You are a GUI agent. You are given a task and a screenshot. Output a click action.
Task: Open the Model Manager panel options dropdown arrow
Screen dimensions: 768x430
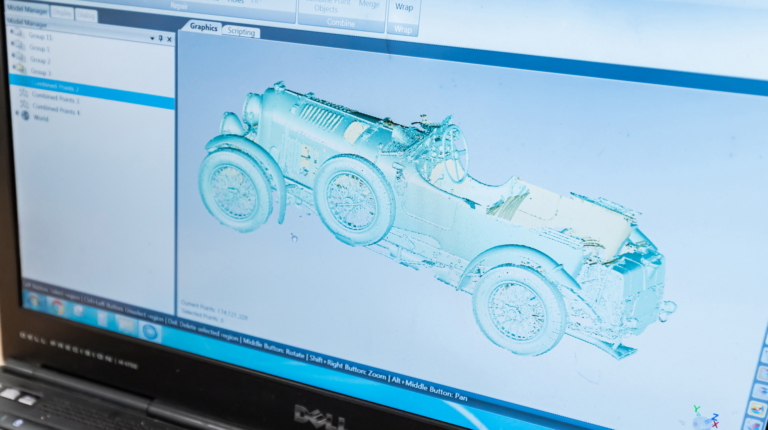tap(152, 38)
